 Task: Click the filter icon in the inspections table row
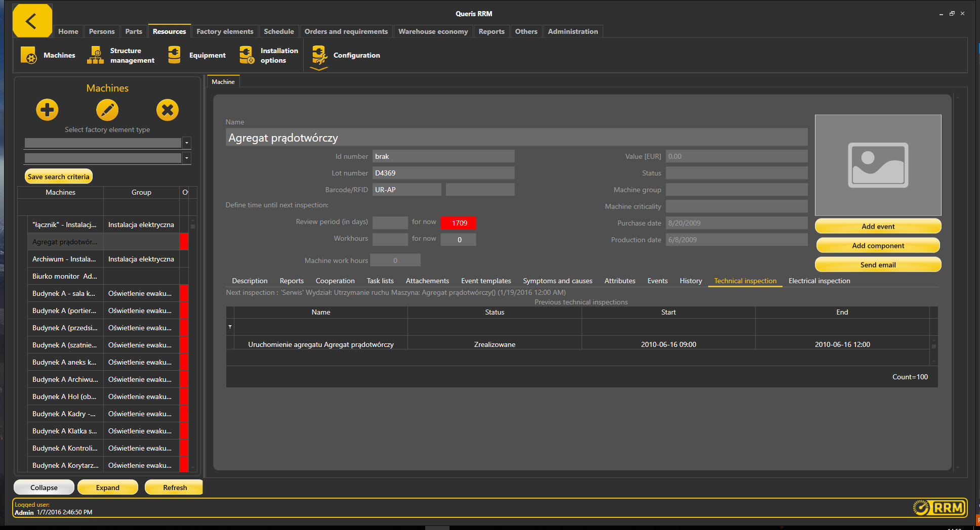(x=230, y=327)
